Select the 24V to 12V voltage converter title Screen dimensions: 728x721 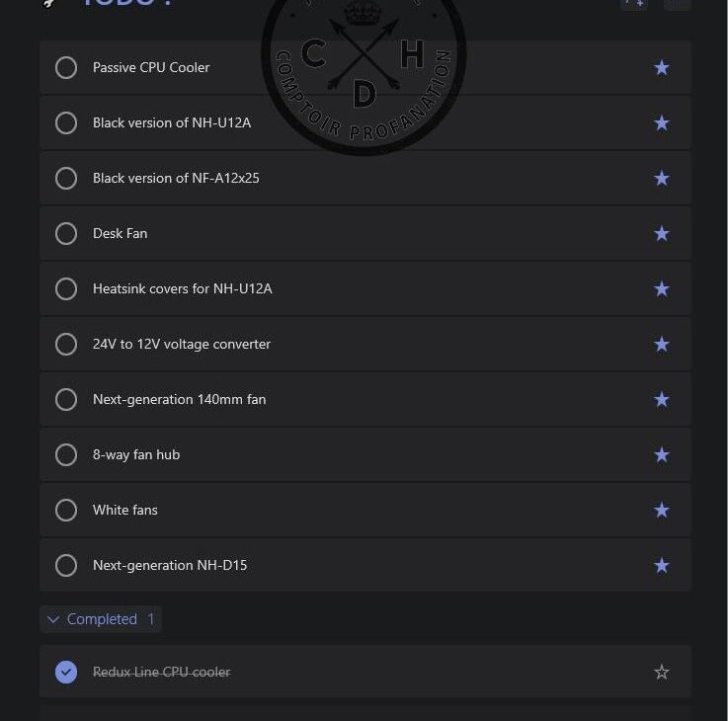pos(182,345)
